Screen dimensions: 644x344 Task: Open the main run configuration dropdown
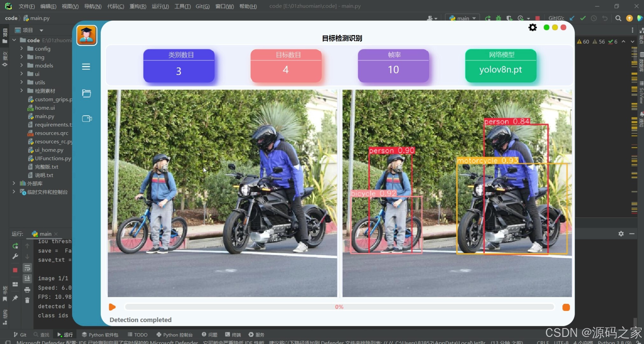(x=463, y=18)
